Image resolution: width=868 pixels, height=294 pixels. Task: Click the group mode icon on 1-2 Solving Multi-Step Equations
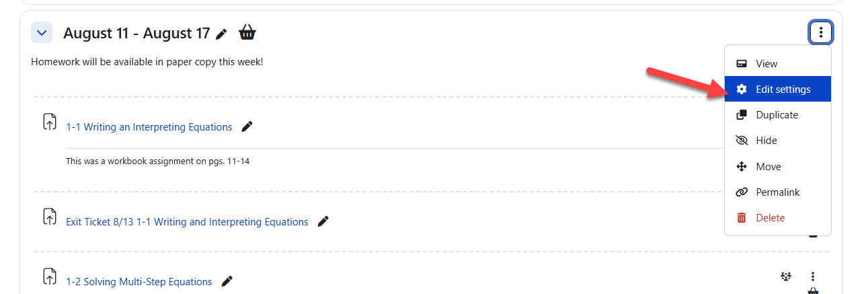click(785, 277)
